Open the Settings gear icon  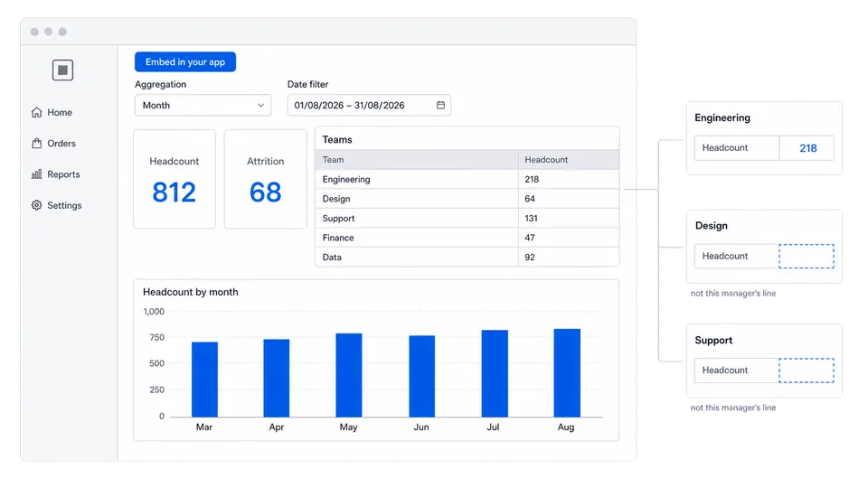[x=36, y=205]
